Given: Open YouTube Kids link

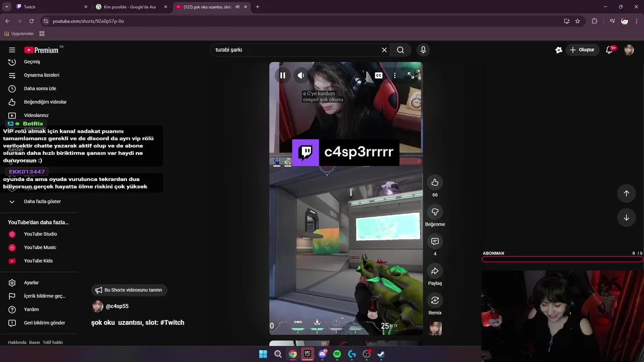Looking at the screenshot, I should point(39,261).
